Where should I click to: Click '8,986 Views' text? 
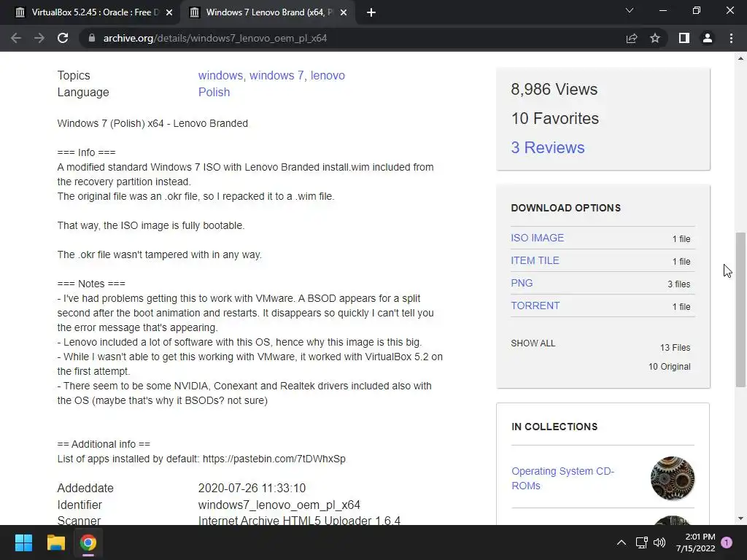pyautogui.click(x=554, y=89)
